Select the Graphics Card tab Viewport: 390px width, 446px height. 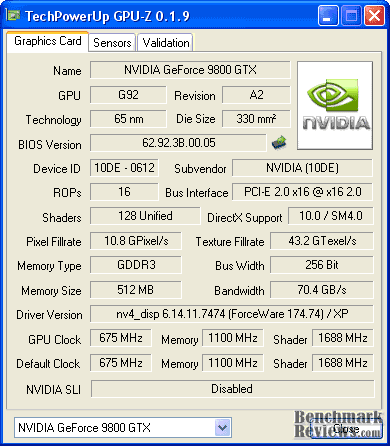tap(48, 41)
